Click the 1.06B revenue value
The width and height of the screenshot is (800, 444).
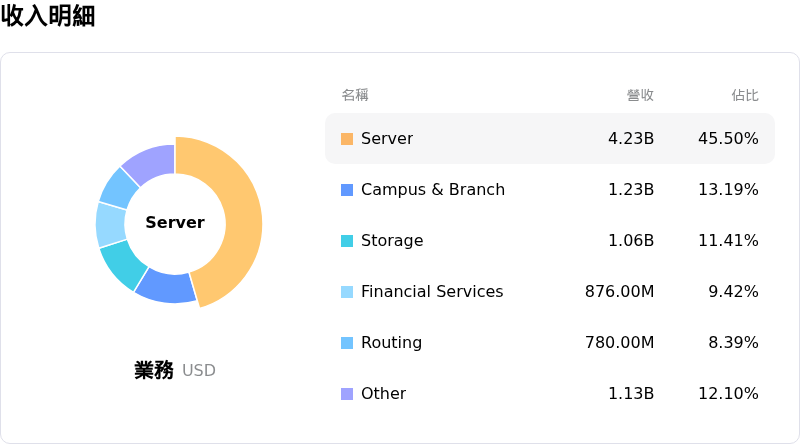tap(631, 240)
